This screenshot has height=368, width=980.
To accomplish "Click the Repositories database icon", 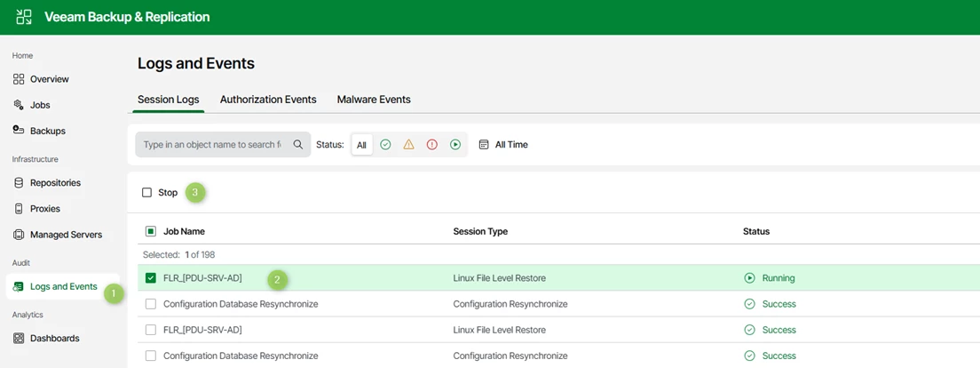I will coord(19,183).
